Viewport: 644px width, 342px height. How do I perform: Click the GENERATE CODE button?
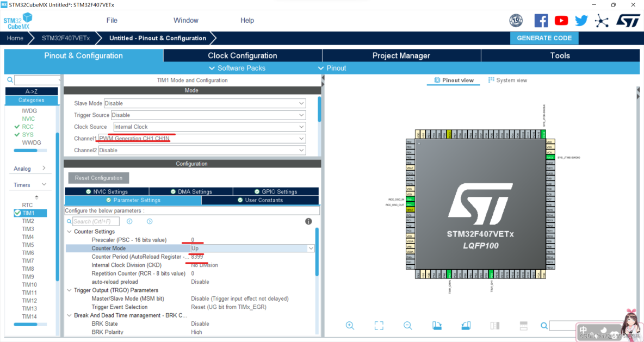click(x=544, y=38)
